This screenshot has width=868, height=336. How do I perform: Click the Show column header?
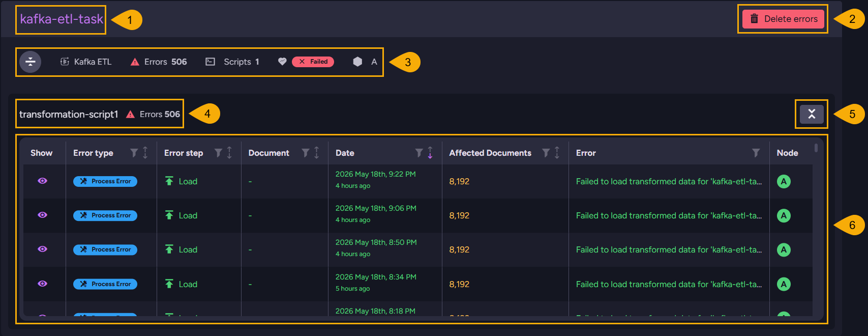[x=41, y=153]
